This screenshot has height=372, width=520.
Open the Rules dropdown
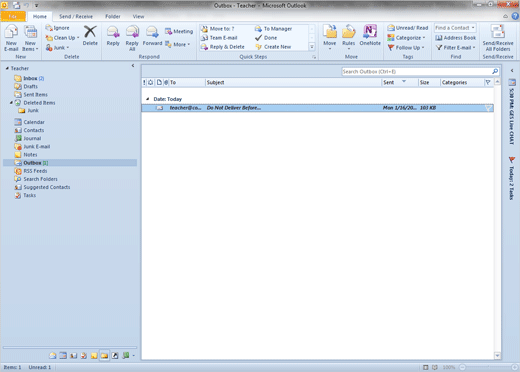[x=349, y=37]
